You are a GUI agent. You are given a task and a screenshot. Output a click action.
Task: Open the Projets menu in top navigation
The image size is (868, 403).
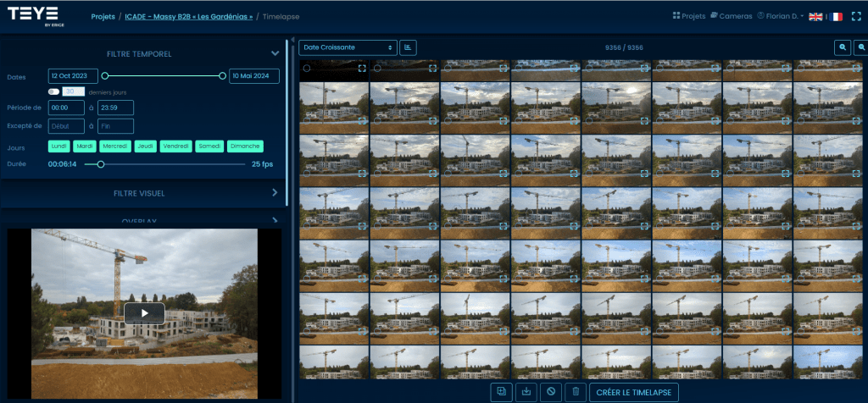(688, 16)
